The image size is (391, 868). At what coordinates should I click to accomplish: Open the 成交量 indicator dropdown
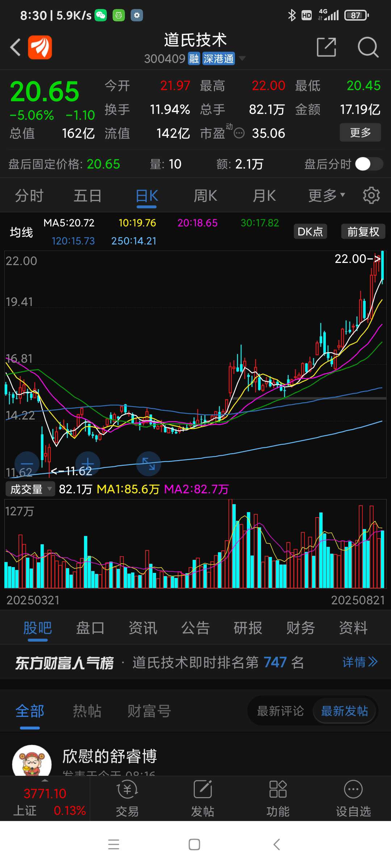[30, 489]
